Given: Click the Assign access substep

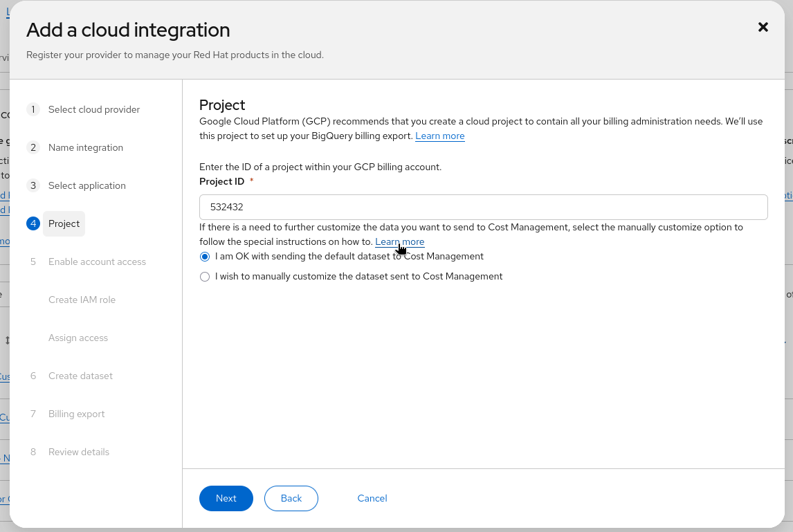Looking at the screenshot, I should pos(78,338).
